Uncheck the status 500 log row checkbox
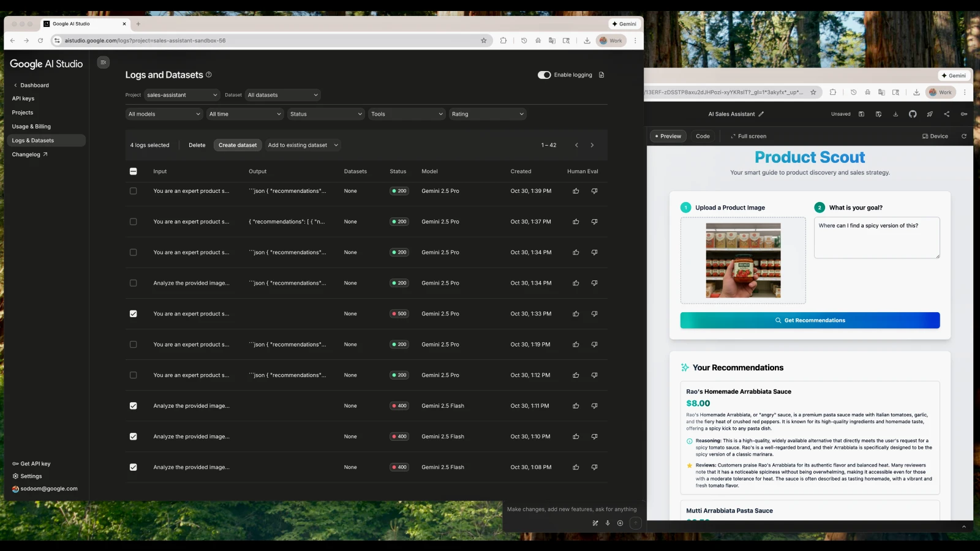This screenshot has width=980, height=551. pyautogui.click(x=134, y=314)
